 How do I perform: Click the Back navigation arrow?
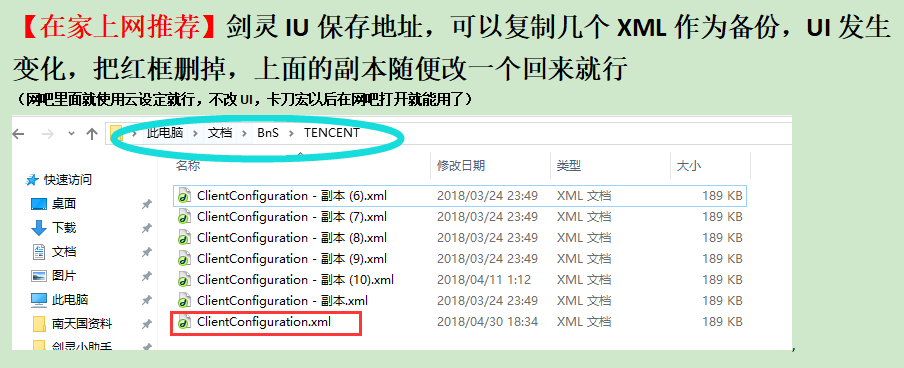click(18, 134)
